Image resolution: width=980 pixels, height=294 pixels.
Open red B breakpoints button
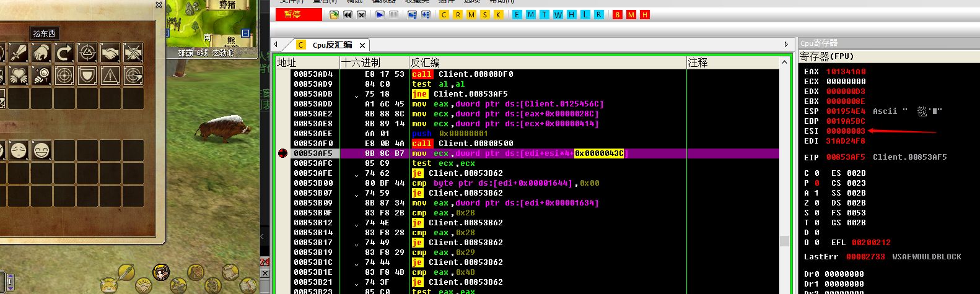click(x=618, y=14)
